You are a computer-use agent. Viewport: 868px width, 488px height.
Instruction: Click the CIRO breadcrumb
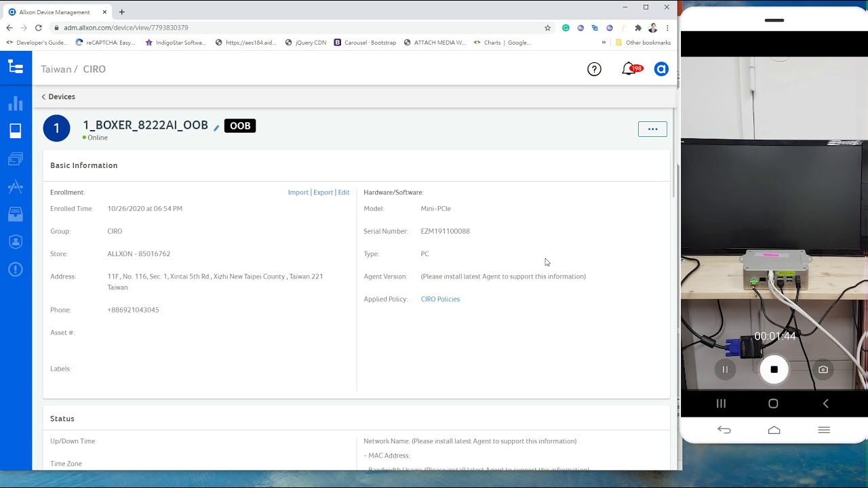pos(94,69)
